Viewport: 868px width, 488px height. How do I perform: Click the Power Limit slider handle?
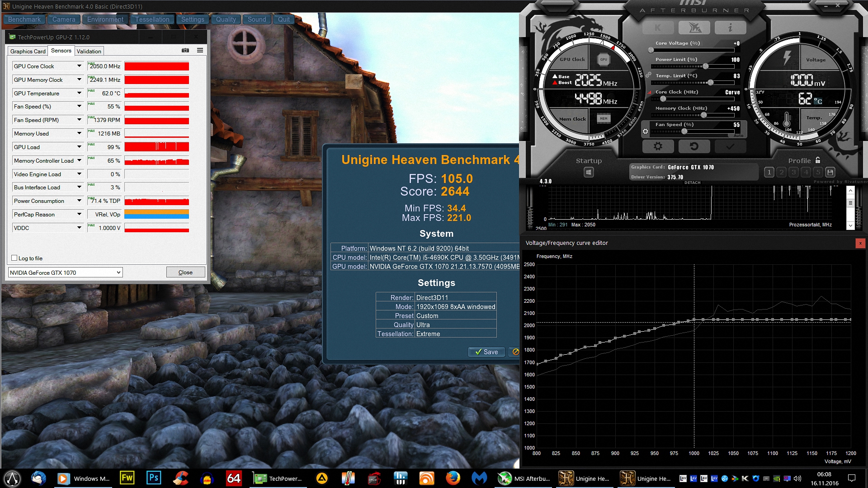[x=705, y=66]
